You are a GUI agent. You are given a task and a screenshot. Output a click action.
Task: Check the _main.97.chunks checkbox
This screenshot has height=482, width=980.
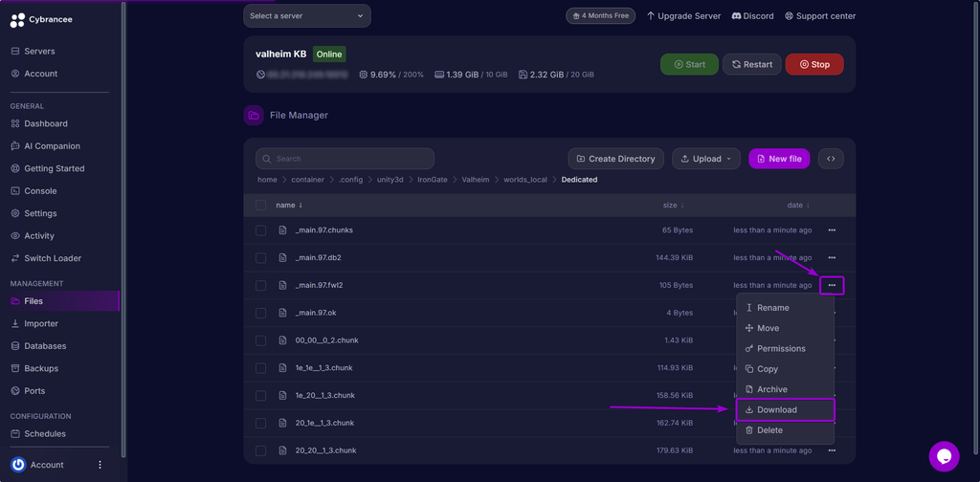(260, 230)
